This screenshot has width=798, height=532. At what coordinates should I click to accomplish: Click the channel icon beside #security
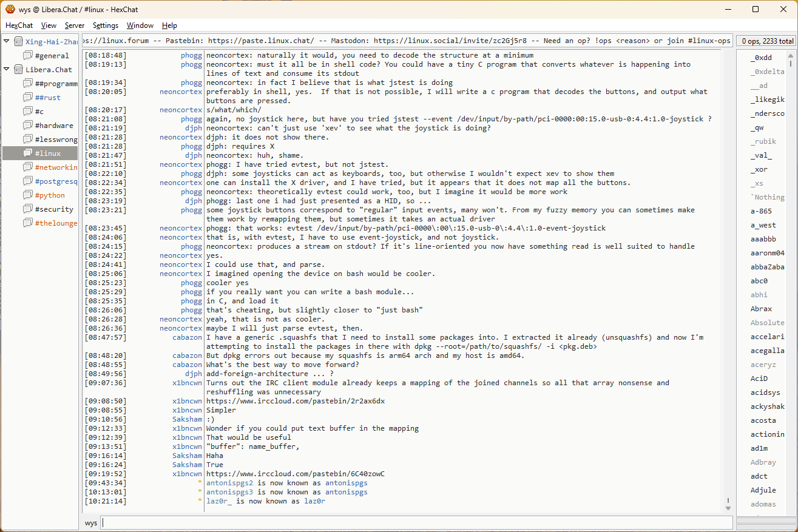[x=28, y=209]
